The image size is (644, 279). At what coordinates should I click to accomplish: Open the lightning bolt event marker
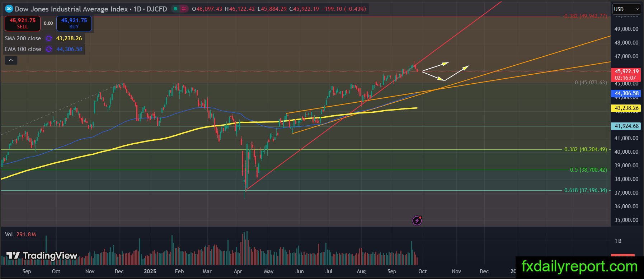[417, 220]
